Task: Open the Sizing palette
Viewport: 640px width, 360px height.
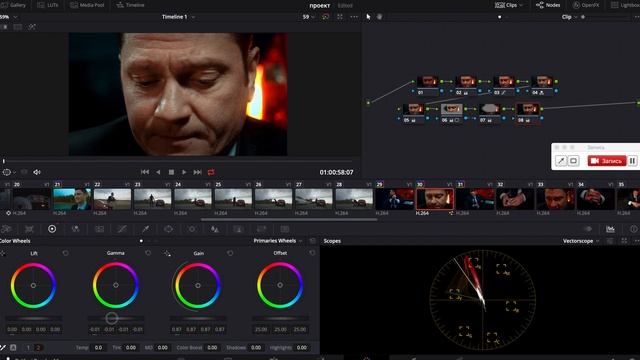Action: tap(261, 229)
